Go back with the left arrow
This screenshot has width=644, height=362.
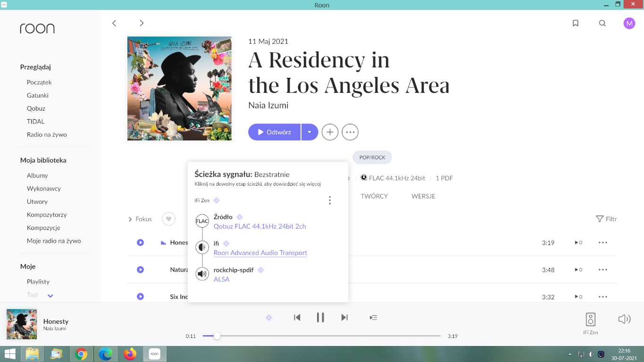114,23
